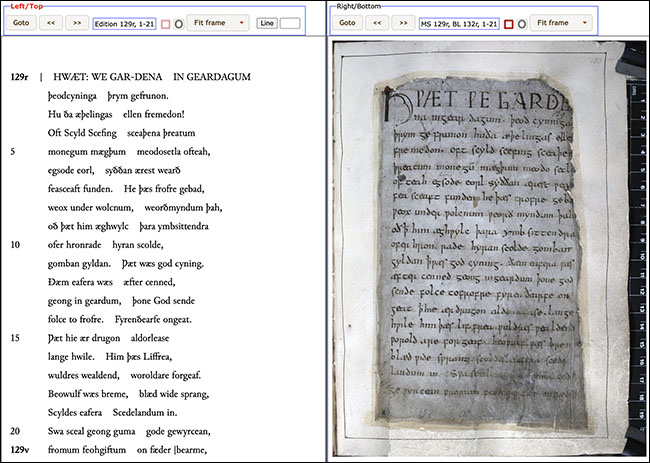Image resolution: width=650 pixels, height=463 pixels.
Task: Toggle the circle icon in Right/Bottom panel
Action: 522,24
